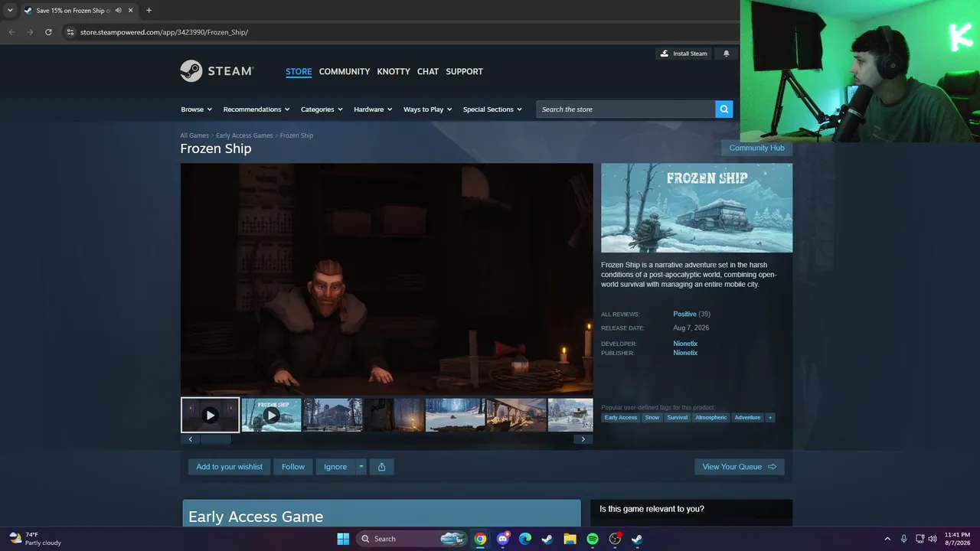Open the Special Sections dropdown

point(492,109)
